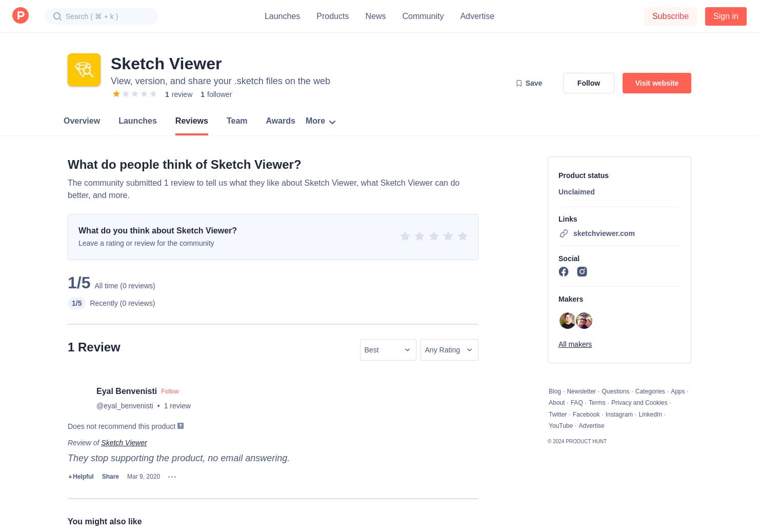Follow the Sketch Viewer product
759x532 pixels.
click(x=588, y=83)
